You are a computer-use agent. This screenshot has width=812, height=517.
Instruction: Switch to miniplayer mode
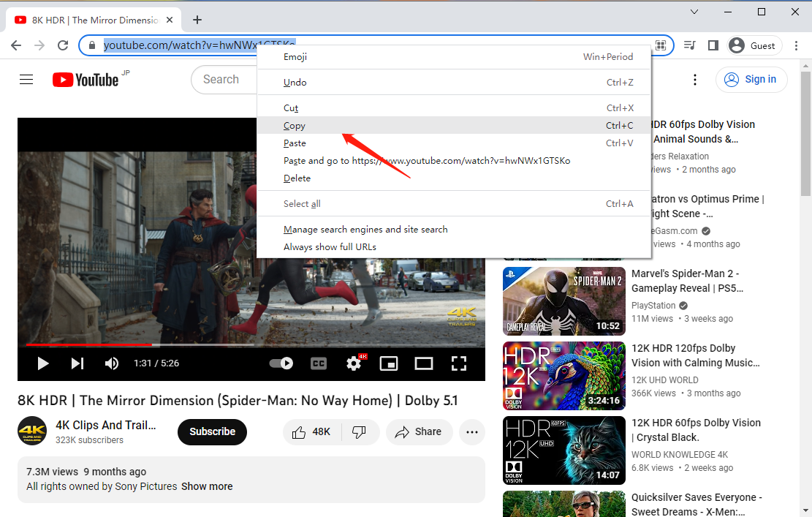(388, 363)
